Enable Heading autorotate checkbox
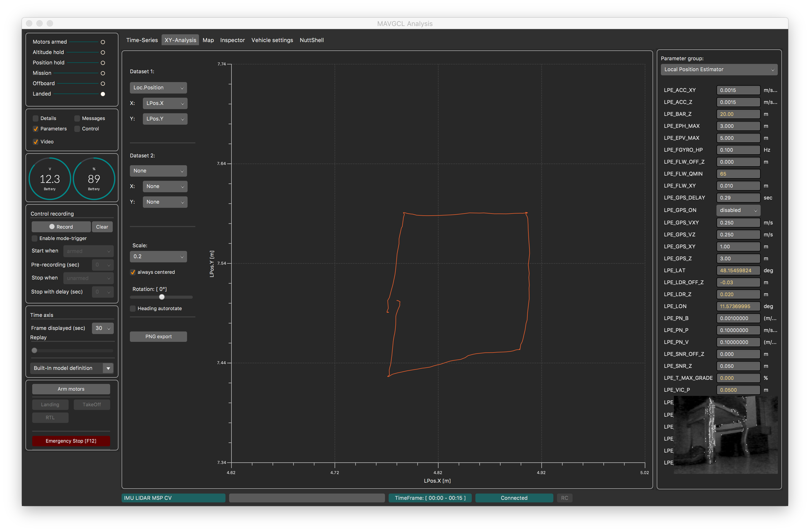 pyautogui.click(x=133, y=308)
